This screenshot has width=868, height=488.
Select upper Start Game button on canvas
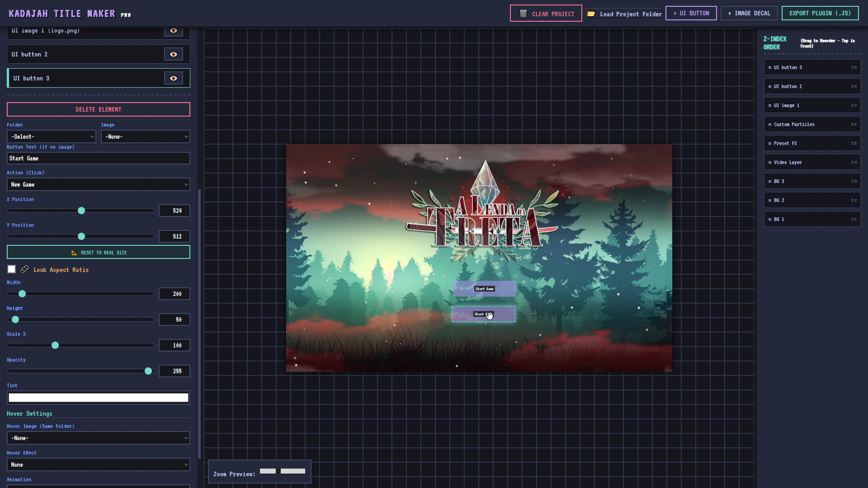tap(485, 289)
